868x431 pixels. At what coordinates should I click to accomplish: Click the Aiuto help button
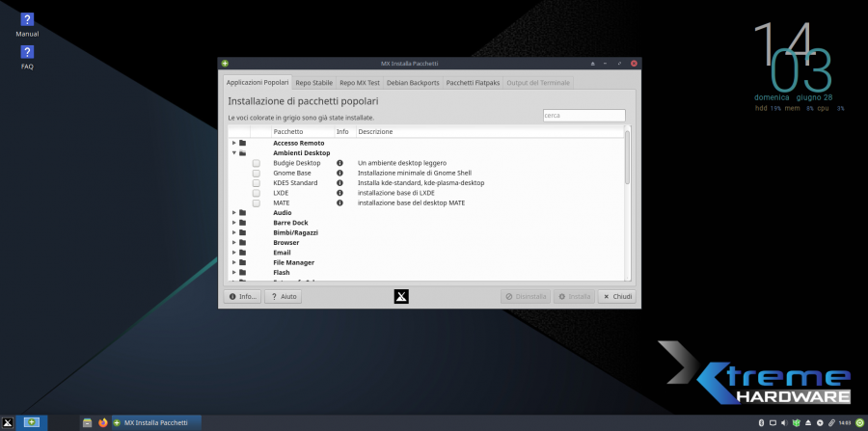283,296
